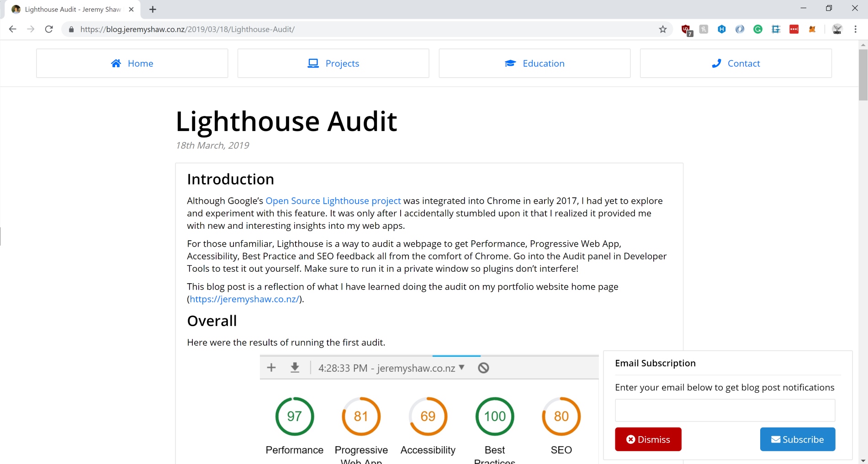Focus the email subscription input field
Viewport: 868px width, 464px height.
coord(725,410)
